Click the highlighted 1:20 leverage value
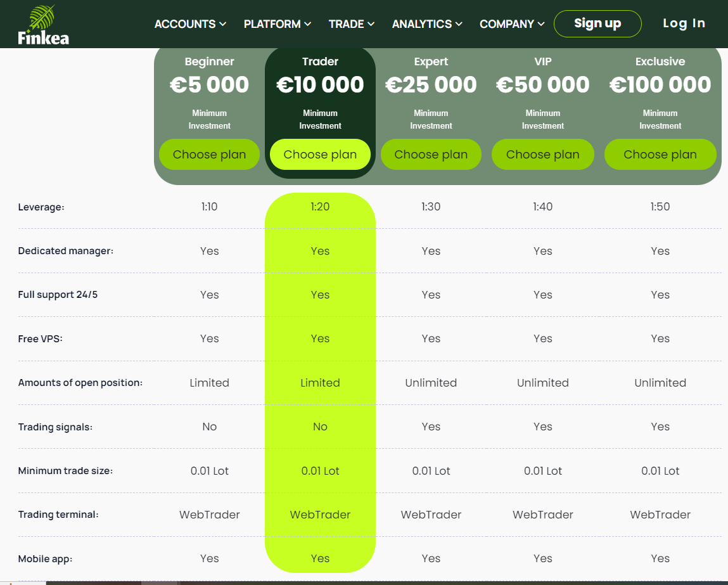728x585 pixels. click(x=320, y=207)
